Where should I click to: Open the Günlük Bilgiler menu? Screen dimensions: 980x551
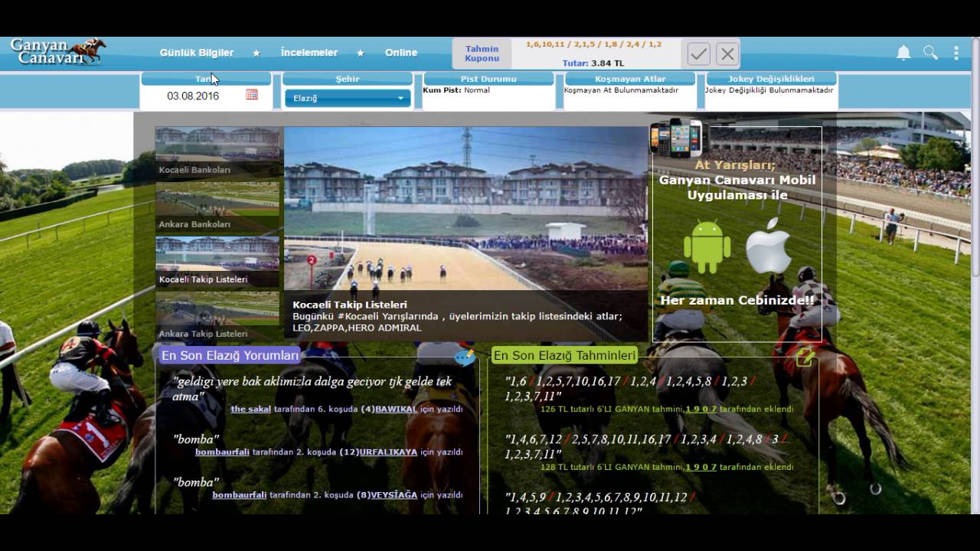[197, 53]
